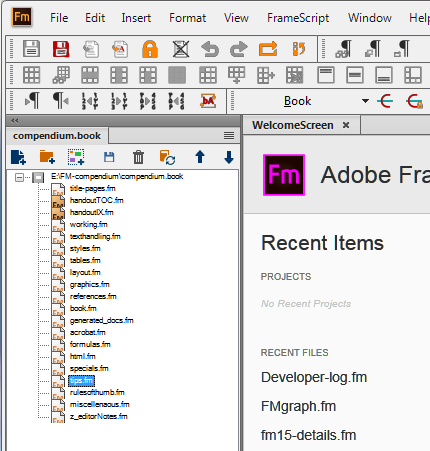Click the update book icon
The image size is (430, 451).
point(167,157)
